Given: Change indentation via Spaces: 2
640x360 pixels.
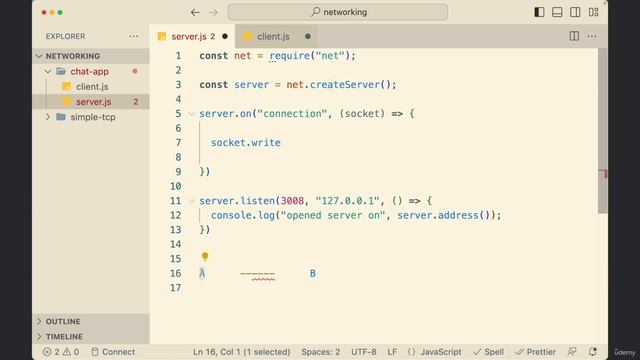Looking at the screenshot, I should tap(320, 352).
